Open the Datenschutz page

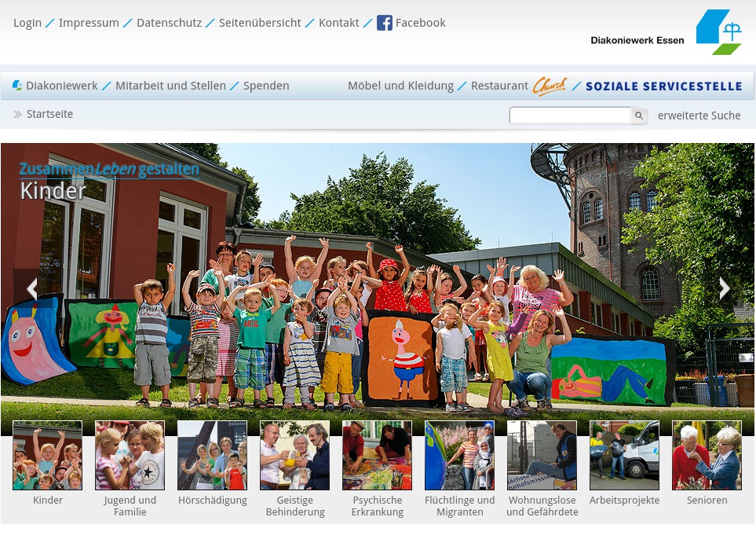coord(169,23)
